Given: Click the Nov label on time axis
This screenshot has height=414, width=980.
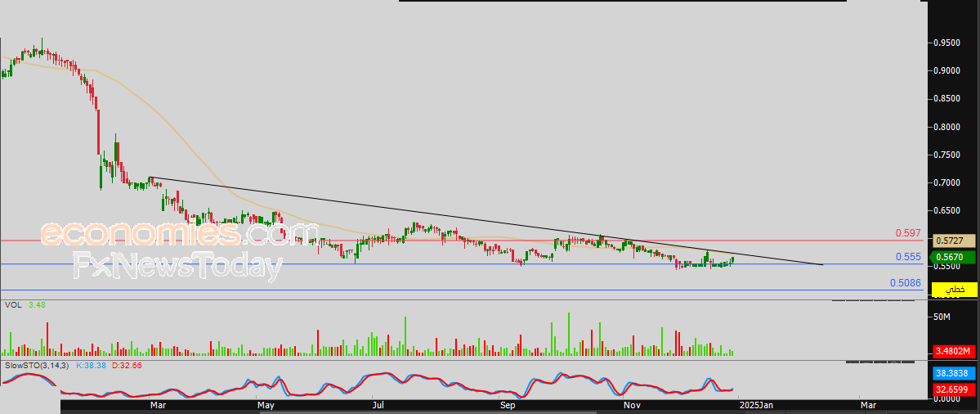Looking at the screenshot, I should (x=632, y=406).
